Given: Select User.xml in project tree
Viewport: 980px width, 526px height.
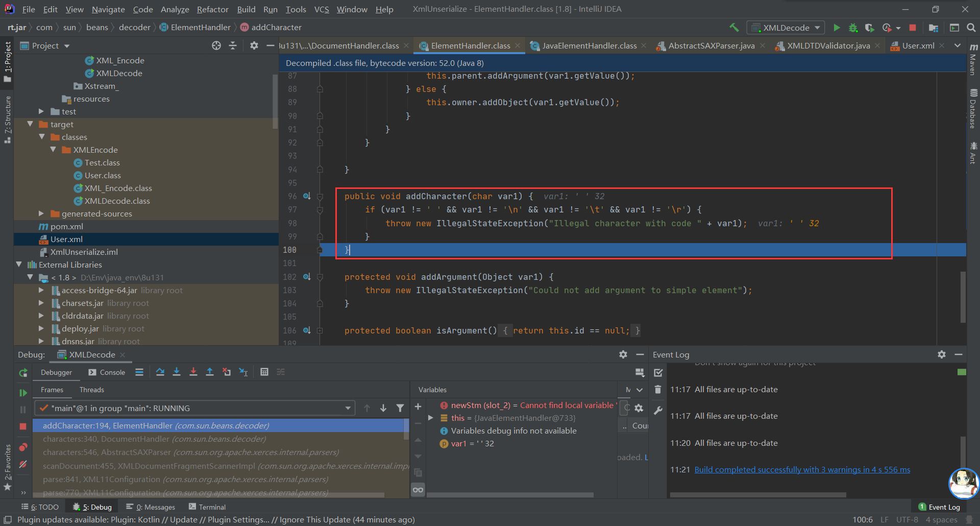Looking at the screenshot, I should coord(66,239).
